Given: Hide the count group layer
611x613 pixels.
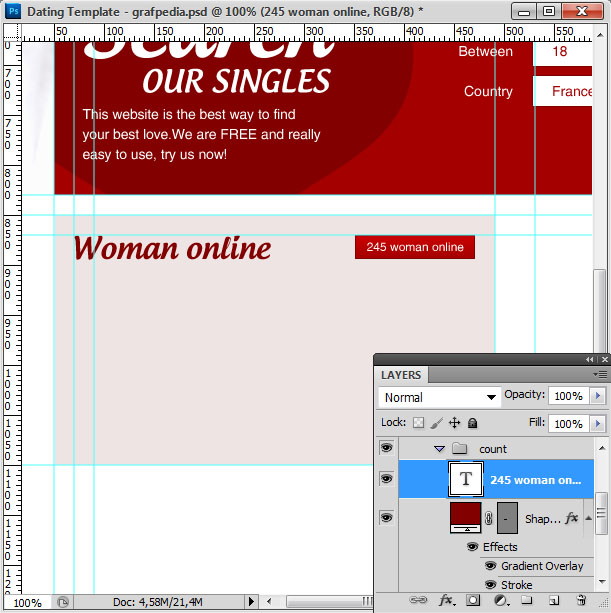Looking at the screenshot, I should point(387,448).
